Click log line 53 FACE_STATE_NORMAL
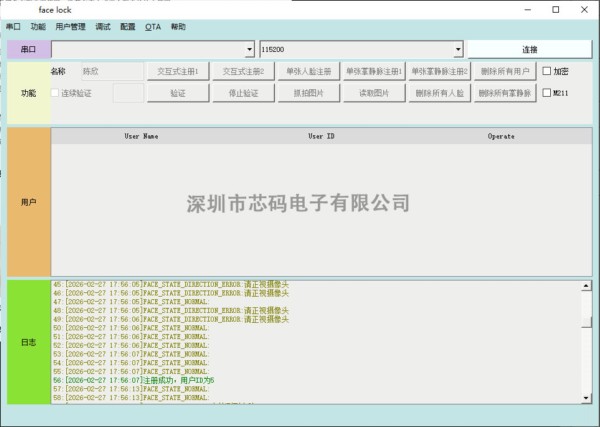600x427 pixels. point(131,354)
